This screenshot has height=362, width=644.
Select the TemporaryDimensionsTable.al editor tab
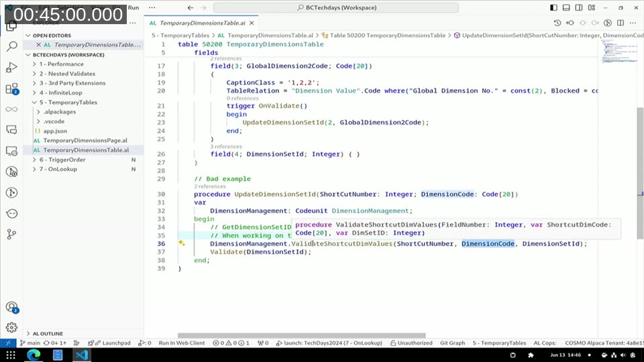(202, 23)
